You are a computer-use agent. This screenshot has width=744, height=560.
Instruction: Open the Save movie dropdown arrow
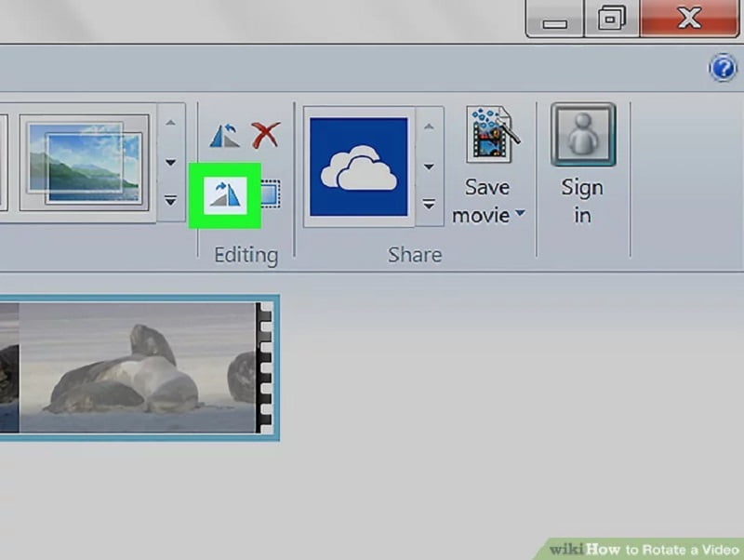pyautogui.click(x=520, y=213)
